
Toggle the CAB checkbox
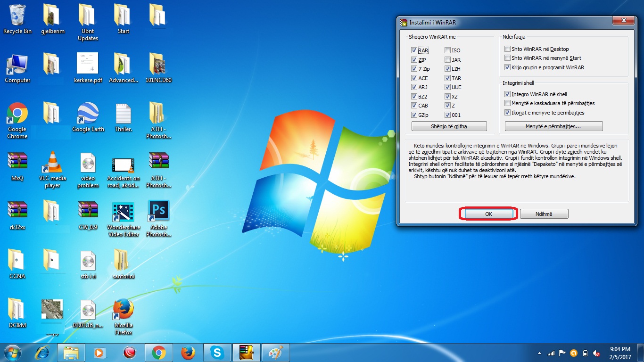click(x=414, y=106)
